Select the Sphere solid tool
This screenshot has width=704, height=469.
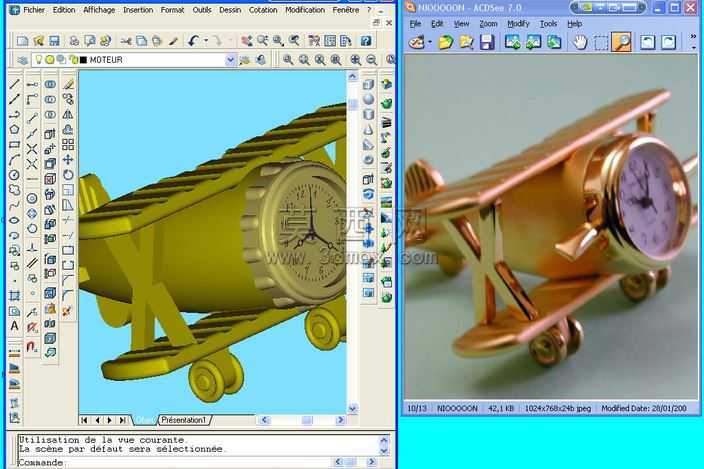click(368, 99)
